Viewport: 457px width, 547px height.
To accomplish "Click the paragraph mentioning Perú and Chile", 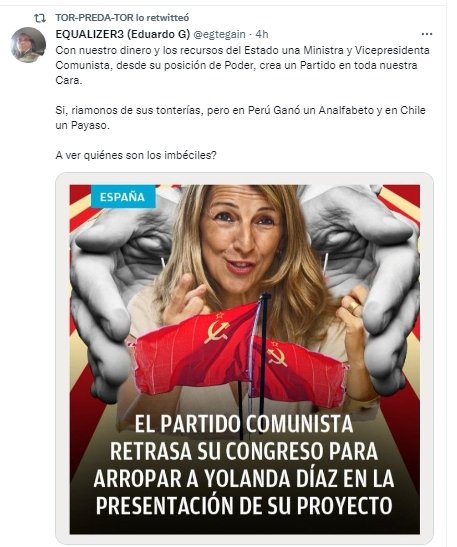I will (x=240, y=118).
